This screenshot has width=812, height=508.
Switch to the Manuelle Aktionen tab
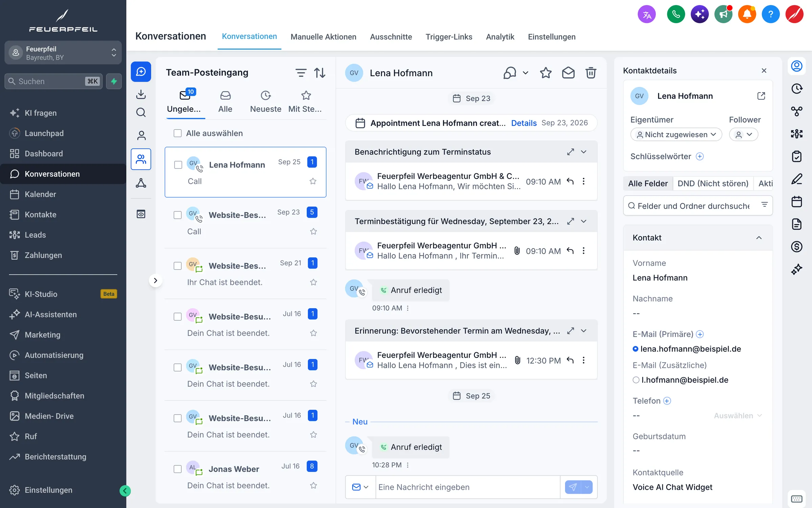323,37
